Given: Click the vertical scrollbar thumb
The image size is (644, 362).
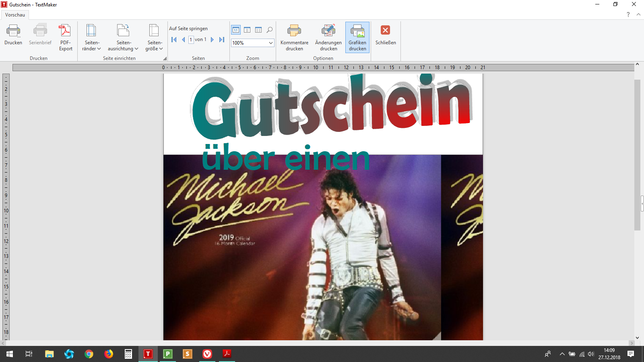Looking at the screenshot, I should coord(637,155).
